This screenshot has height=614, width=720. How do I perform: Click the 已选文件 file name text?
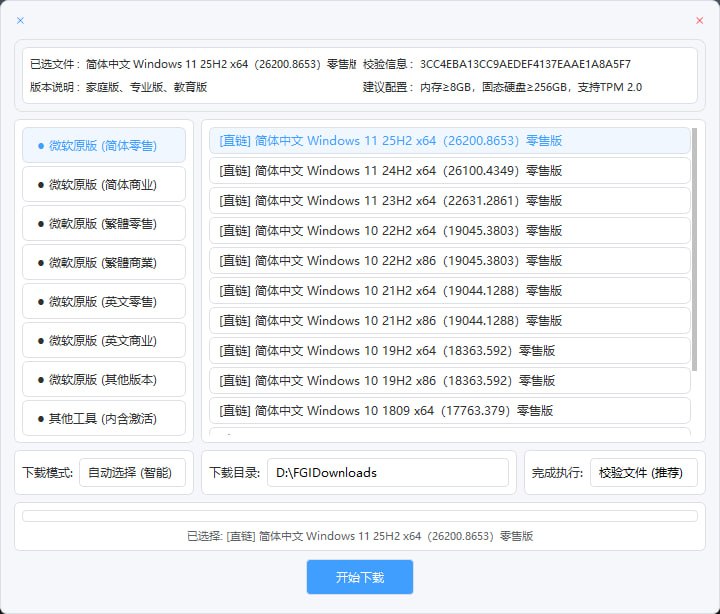(x=221, y=64)
